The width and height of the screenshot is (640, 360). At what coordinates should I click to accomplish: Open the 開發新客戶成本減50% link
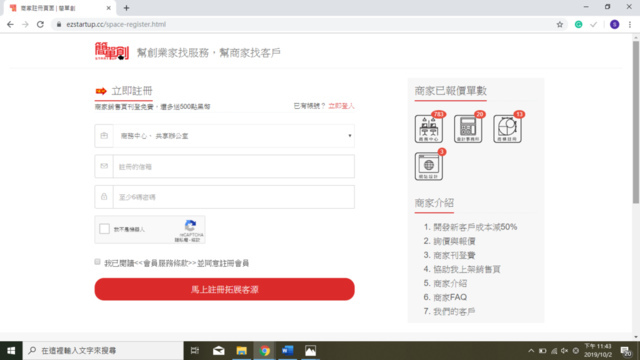[x=475, y=227]
